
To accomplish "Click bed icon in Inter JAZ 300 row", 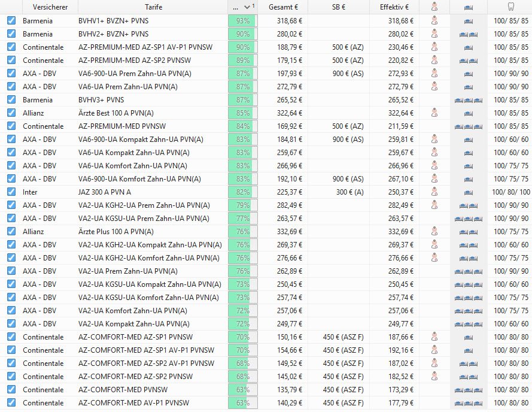I will pyautogui.click(x=469, y=193).
